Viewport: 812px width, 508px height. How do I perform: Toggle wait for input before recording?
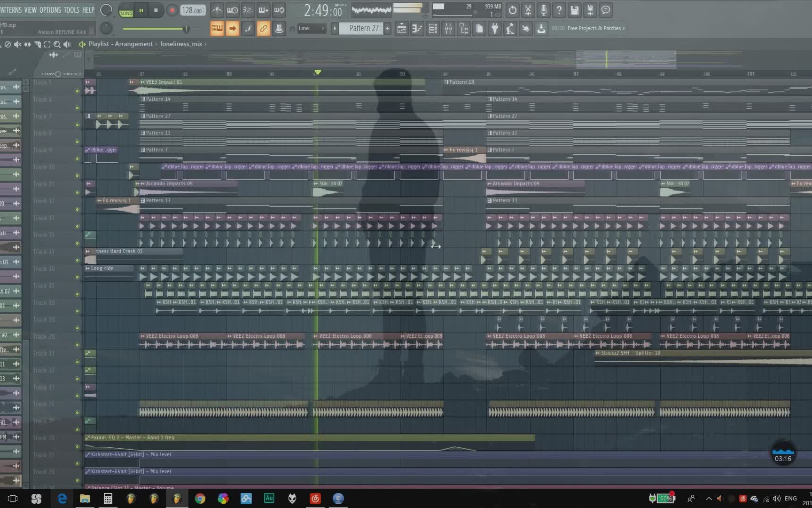pos(232,10)
